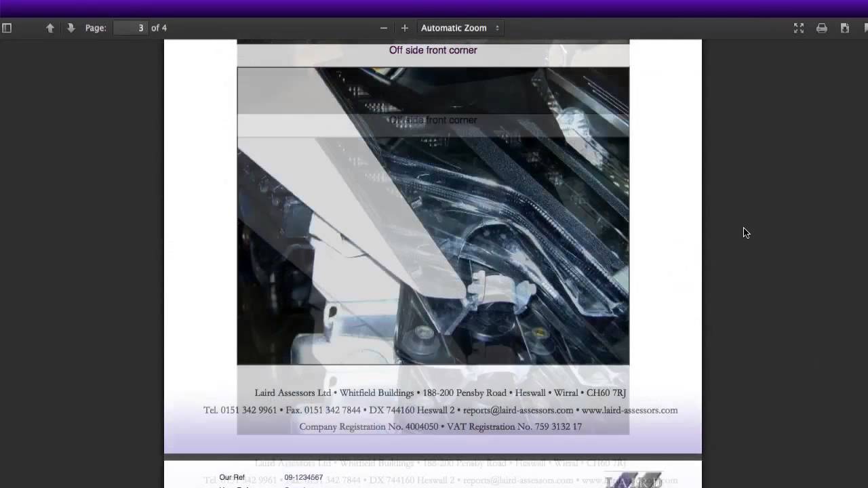
Task: Print the document via printer icon
Action: [822, 28]
